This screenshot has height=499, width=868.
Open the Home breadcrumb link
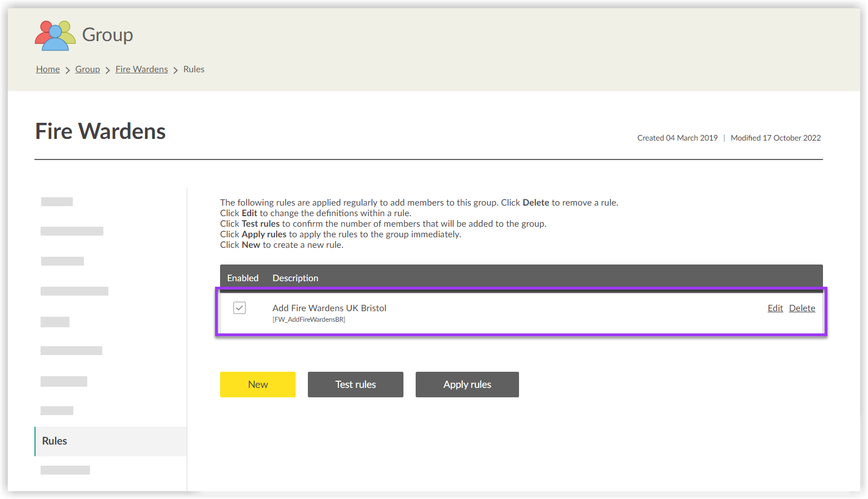(x=48, y=69)
